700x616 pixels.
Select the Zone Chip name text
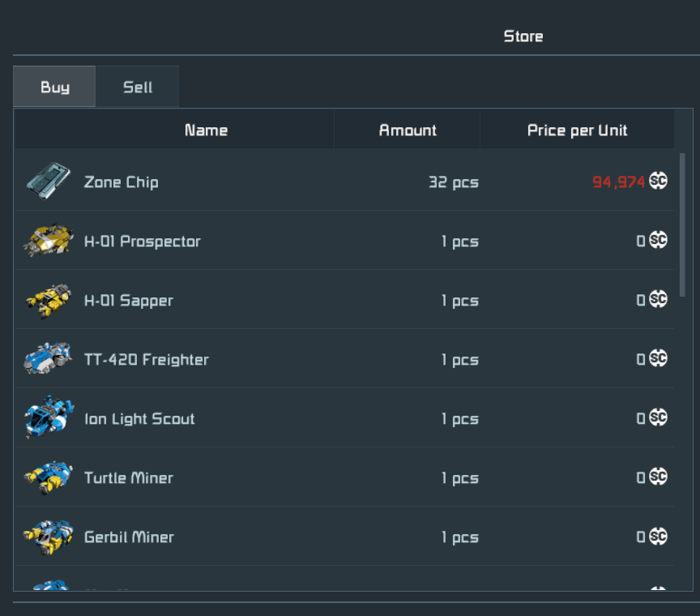click(121, 182)
